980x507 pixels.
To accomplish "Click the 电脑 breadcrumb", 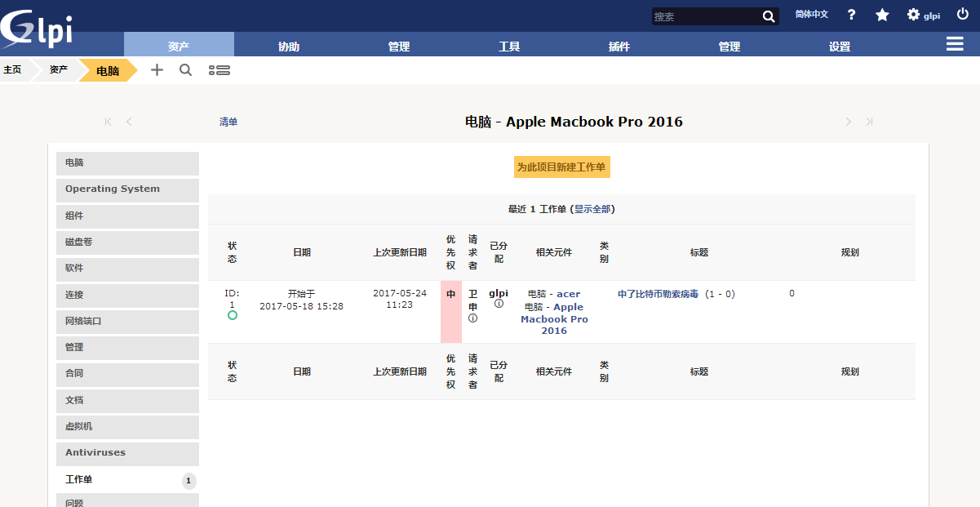I will [108, 71].
